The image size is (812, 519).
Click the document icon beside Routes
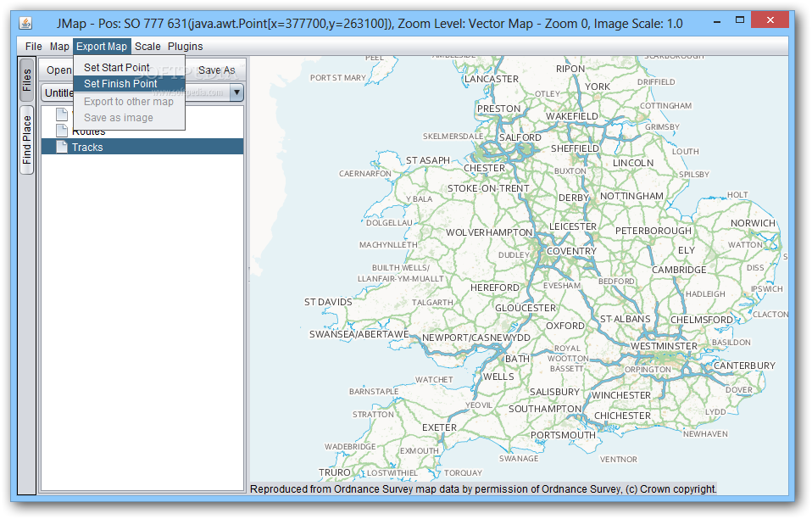[x=62, y=130]
